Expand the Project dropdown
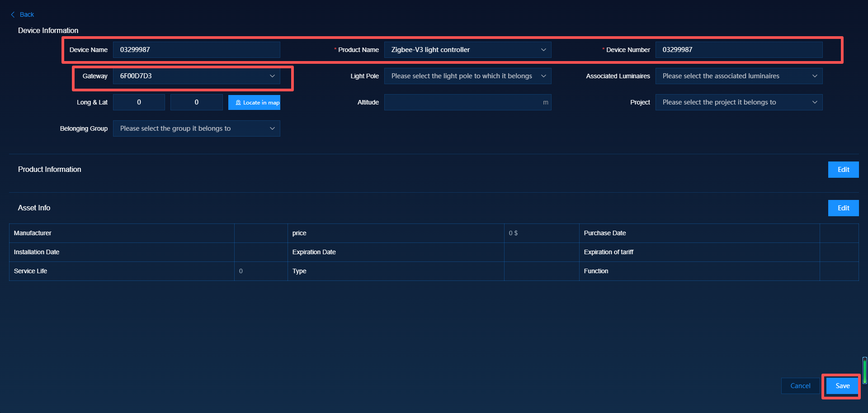The image size is (868, 413). tap(738, 102)
